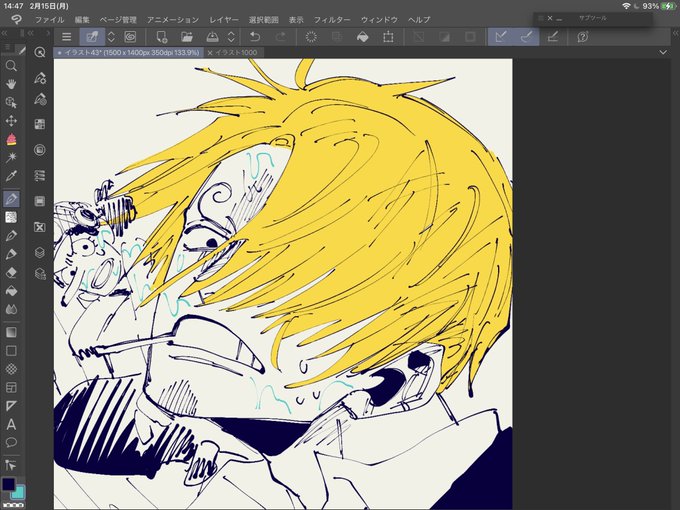The image size is (680, 510).
Task: Expand the right palette dock
Action: [676, 33]
